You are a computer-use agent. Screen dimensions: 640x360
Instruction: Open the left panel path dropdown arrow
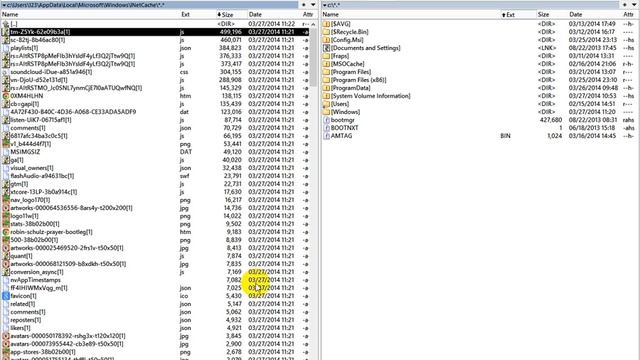[x=4, y=5]
